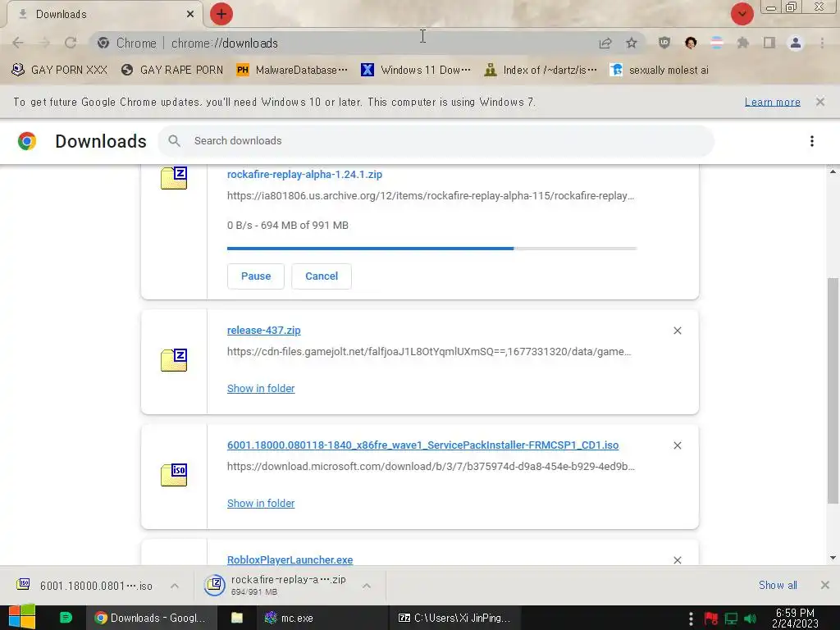This screenshot has height=630, width=840.
Task: Open the Index of /~dartz/is bookmark
Action: [540, 71]
